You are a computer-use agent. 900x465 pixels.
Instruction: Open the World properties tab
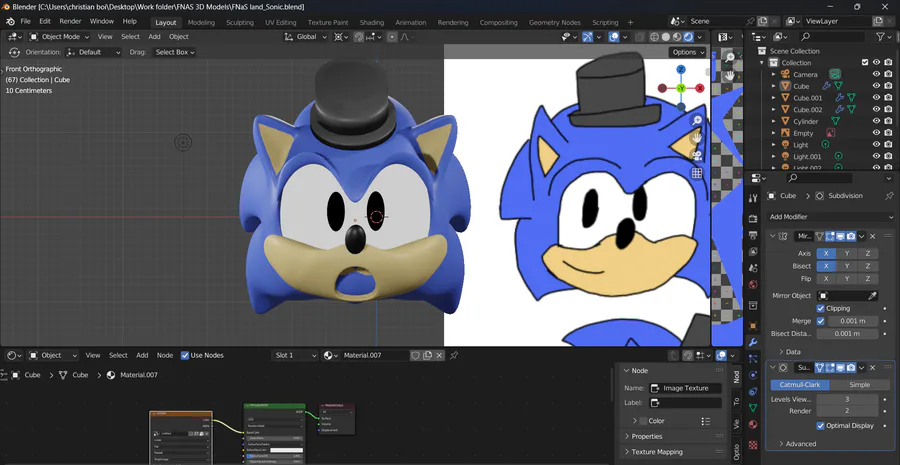[753, 285]
